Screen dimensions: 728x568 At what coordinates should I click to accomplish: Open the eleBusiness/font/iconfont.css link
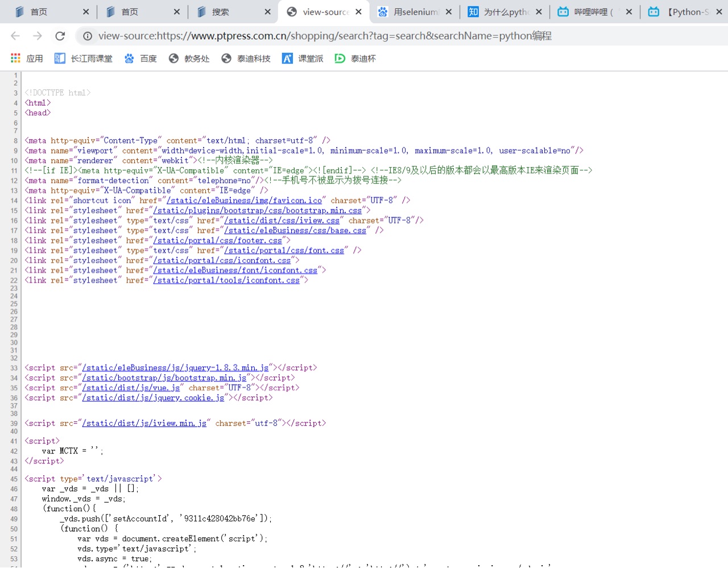(235, 270)
